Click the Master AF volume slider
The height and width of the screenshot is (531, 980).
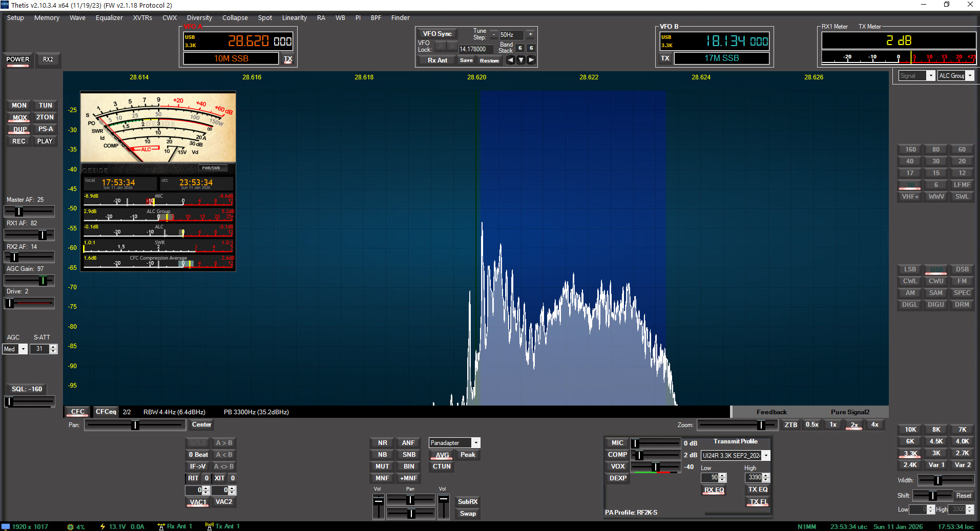click(x=29, y=211)
